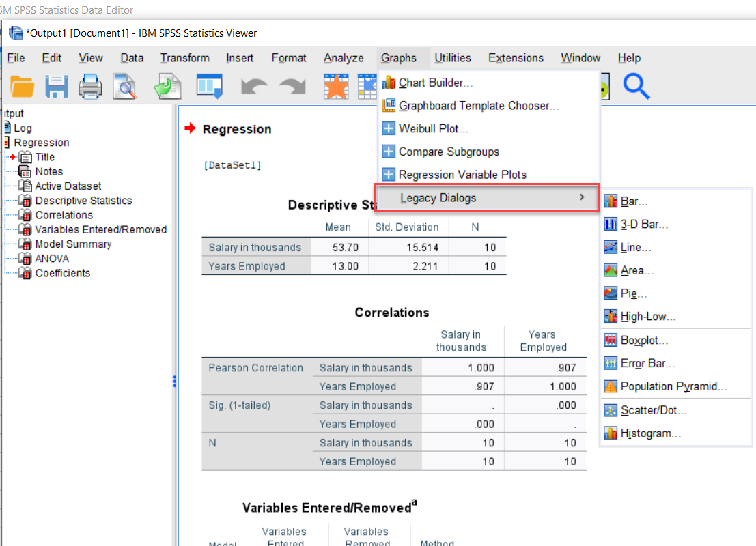Viewport: 756px width, 546px height.
Task: Click the Export output toolbar icon
Action: point(167,87)
